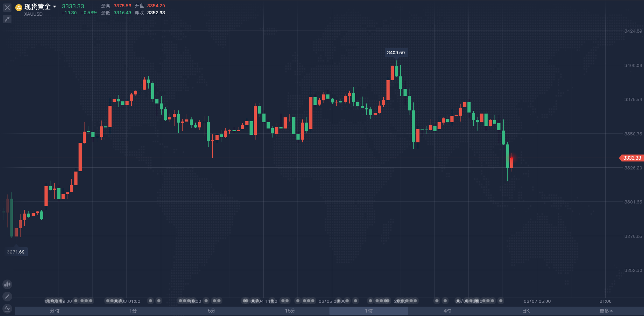Click the high value 3375.56
The width and height of the screenshot is (644, 316).
tap(122, 6)
